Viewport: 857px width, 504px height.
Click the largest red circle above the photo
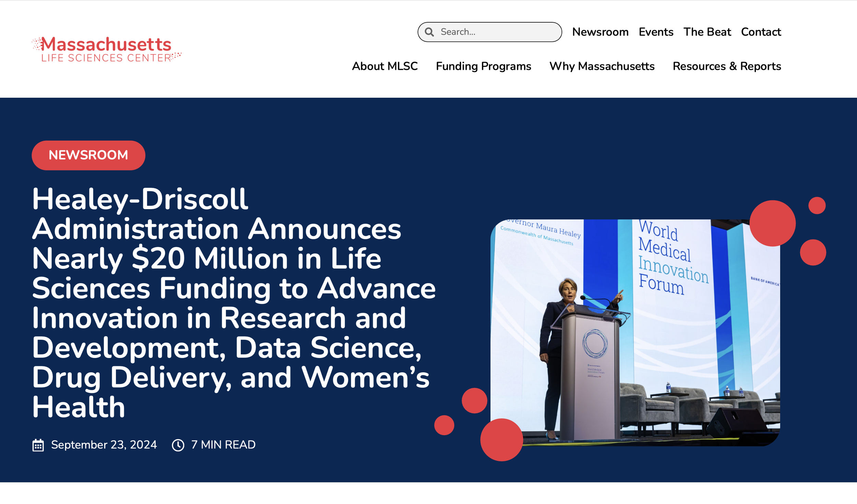(x=772, y=223)
